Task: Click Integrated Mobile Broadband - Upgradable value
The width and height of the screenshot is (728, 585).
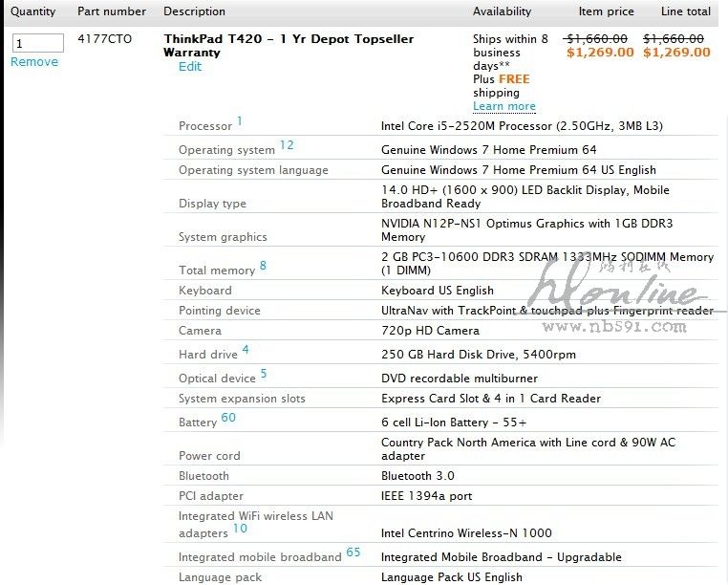Action: [x=502, y=557]
